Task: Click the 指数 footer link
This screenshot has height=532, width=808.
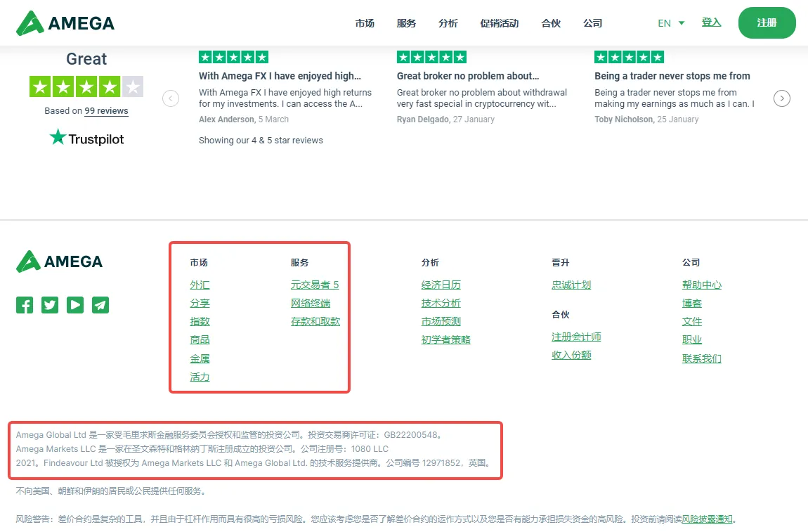Action: (x=200, y=322)
